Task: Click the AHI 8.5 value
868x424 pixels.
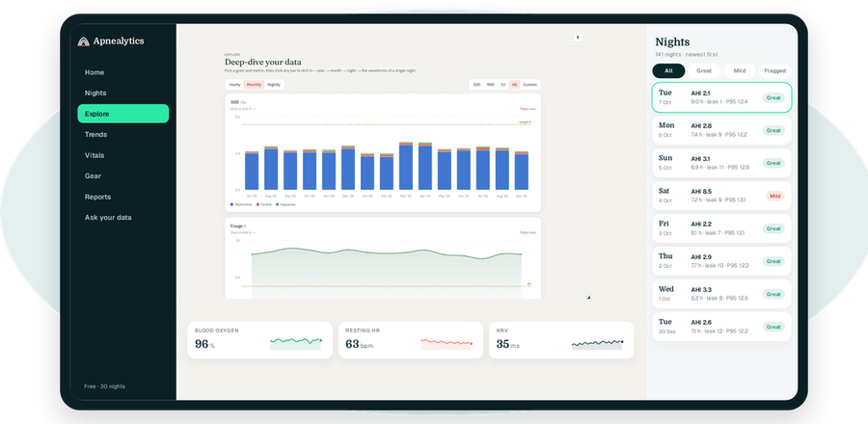Action: point(701,191)
